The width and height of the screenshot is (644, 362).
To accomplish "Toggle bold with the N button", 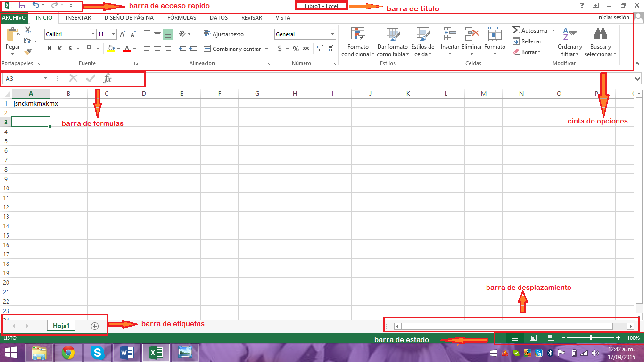I will tap(49, 48).
